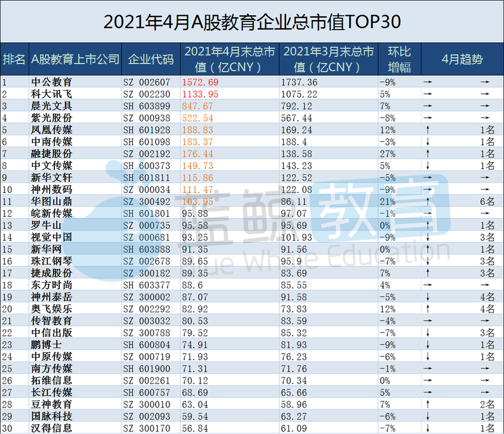Viewport: 504px width, 434px height.
Task: Click company name 豆神教育
Action: coord(52,404)
